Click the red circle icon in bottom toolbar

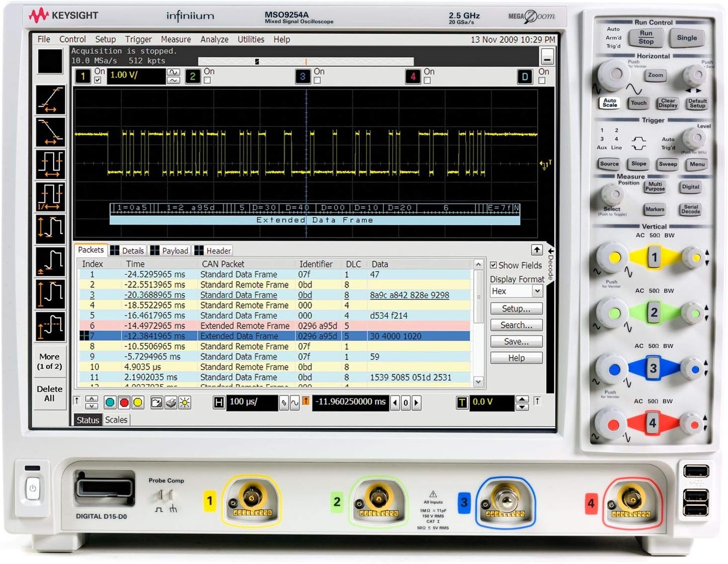coord(124,403)
